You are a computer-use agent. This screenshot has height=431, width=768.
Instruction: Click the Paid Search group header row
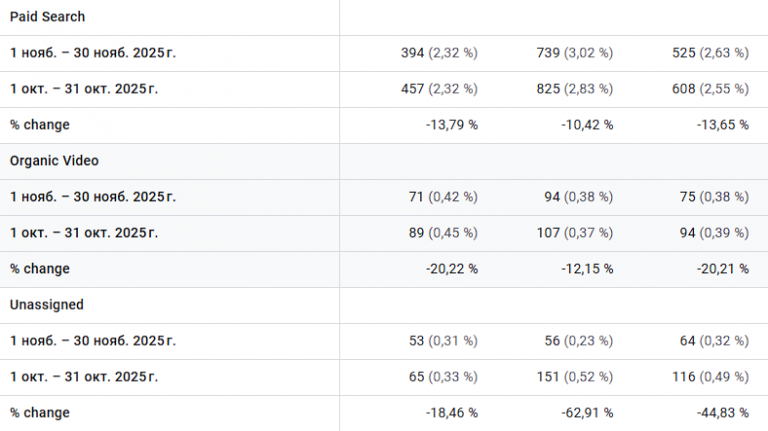[x=48, y=17]
